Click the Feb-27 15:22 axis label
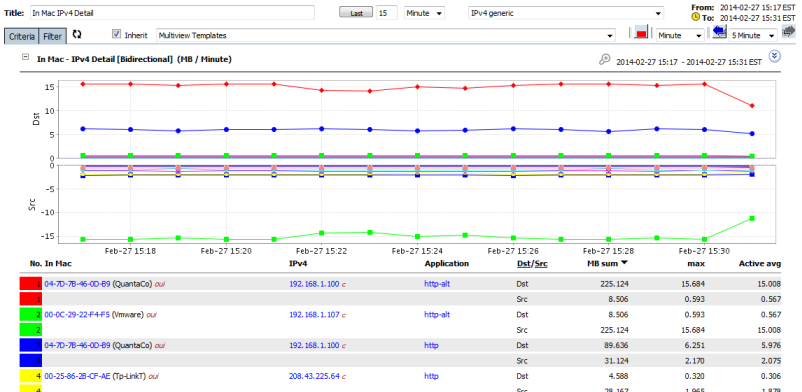 [321, 251]
